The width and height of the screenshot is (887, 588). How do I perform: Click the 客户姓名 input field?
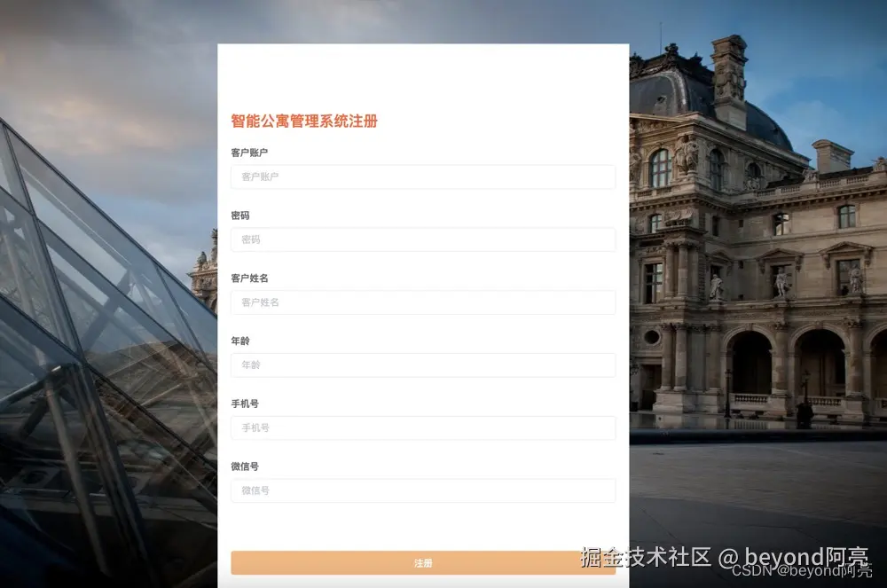click(422, 302)
